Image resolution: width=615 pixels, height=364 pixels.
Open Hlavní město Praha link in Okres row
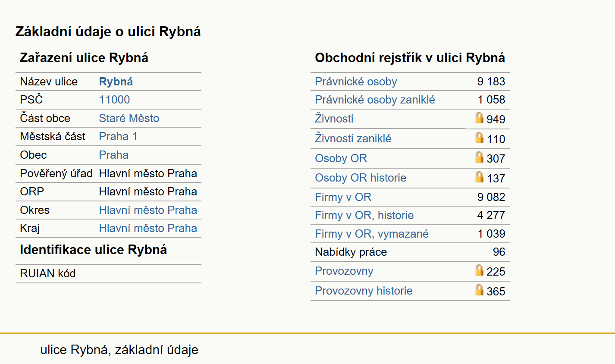point(148,210)
